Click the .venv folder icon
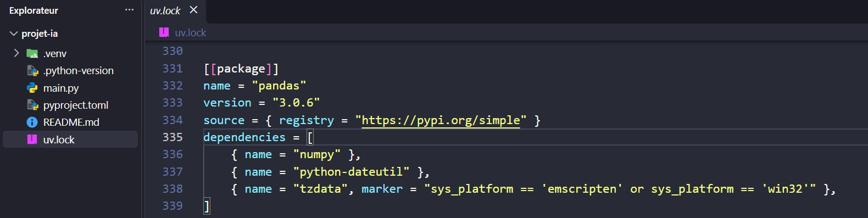Screen dimensions: 868x218 [32, 53]
